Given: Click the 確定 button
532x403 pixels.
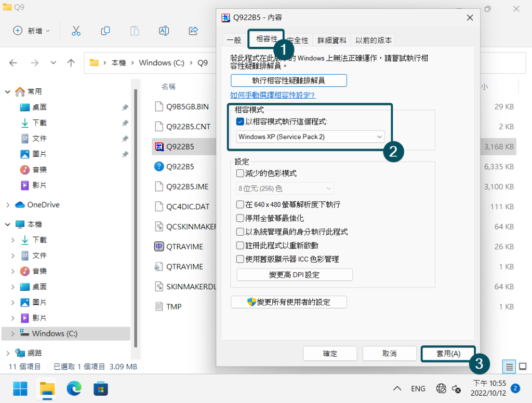Looking at the screenshot, I should (330, 354).
